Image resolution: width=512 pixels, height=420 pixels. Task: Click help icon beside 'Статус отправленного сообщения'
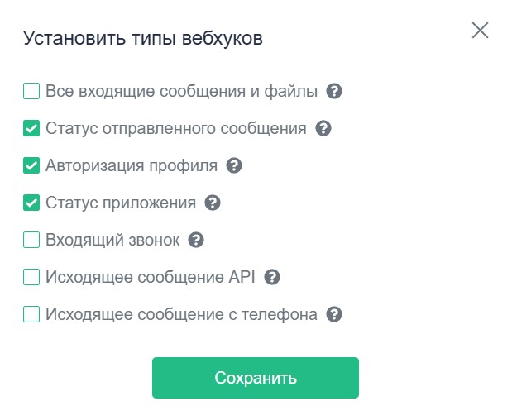click(323, 128)
